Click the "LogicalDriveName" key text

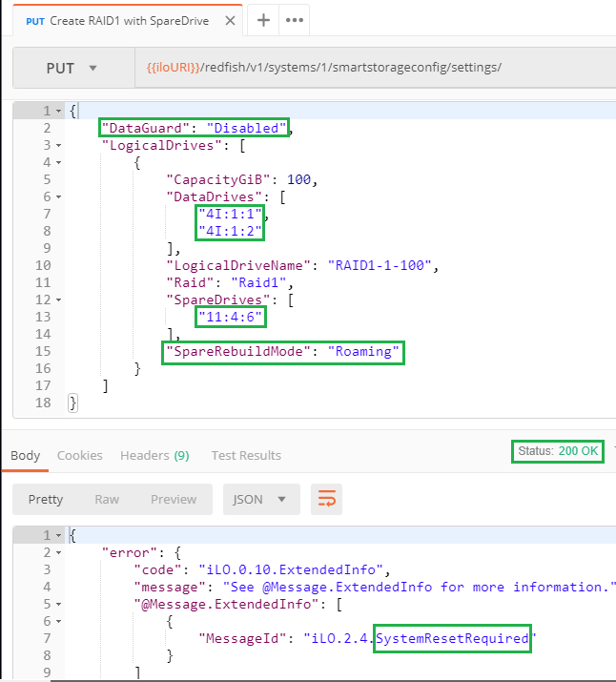coord(238,265)
